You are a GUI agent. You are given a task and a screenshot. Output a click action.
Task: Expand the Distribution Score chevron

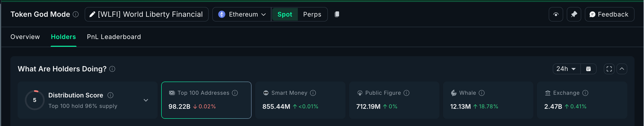146,100
